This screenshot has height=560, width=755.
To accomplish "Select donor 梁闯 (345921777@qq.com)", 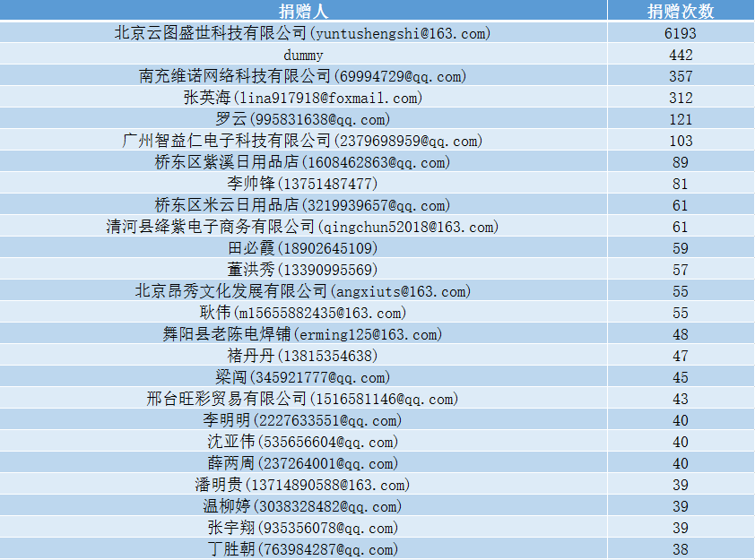I will pyautogui.click(x=303, y=376).
